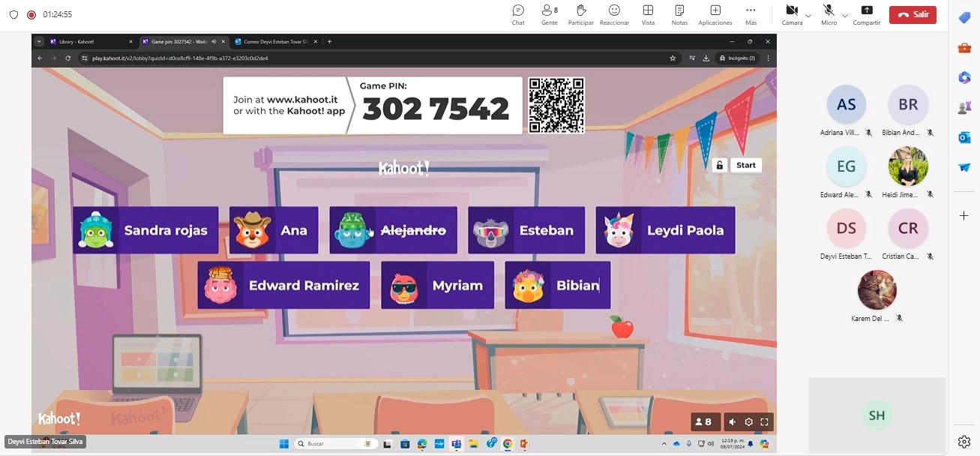
Task: Open the Chrome three-dot menu
Action: click(x=768, y=58)
